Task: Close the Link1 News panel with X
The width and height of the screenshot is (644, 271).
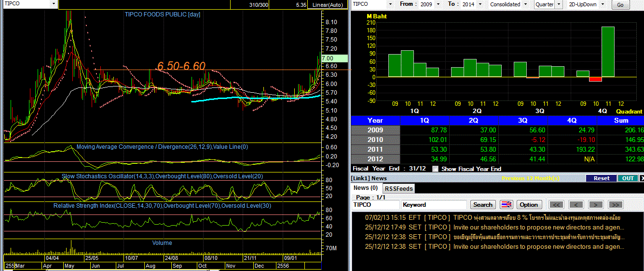Action: pyautogui.click(x=641, y=178)
